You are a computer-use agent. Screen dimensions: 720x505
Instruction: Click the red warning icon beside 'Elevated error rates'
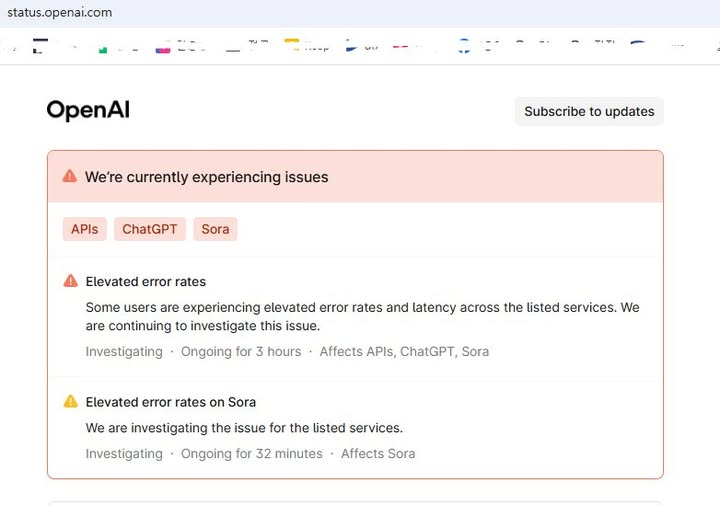coord(70,281)
